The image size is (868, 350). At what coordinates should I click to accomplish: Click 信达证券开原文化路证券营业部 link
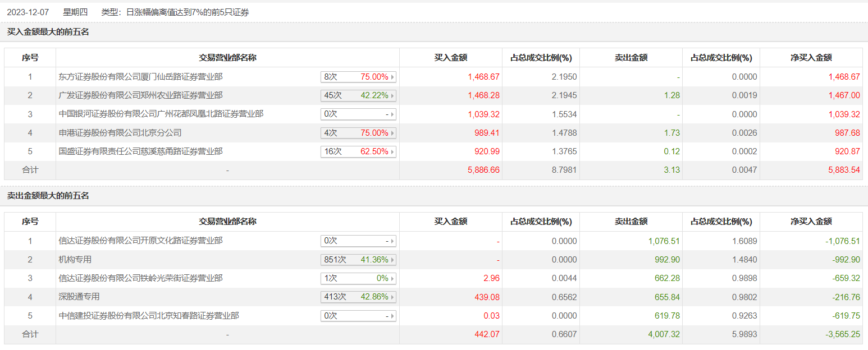140,241
